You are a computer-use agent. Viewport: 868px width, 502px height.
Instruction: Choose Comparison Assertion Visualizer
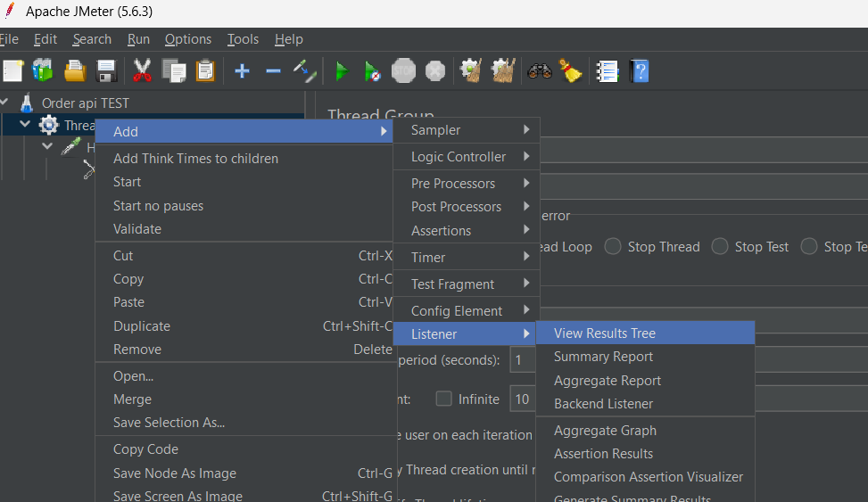[x=646, y=476]
